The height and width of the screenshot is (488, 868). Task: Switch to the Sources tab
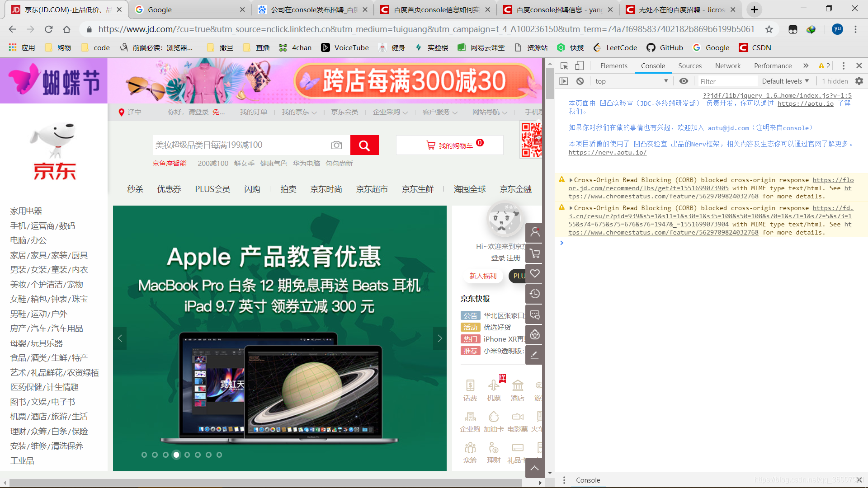(x=690, y=66)
